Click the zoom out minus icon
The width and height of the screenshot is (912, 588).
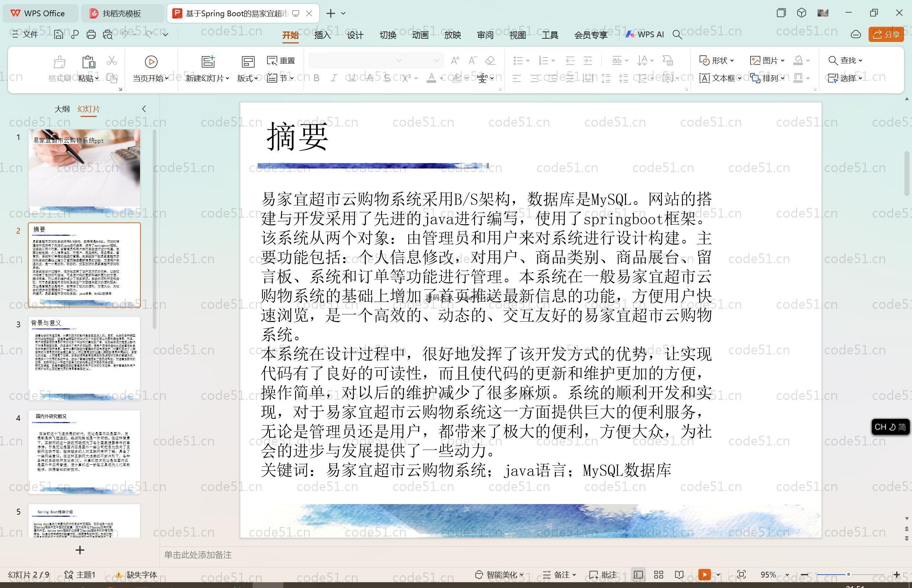click(804, 575)
